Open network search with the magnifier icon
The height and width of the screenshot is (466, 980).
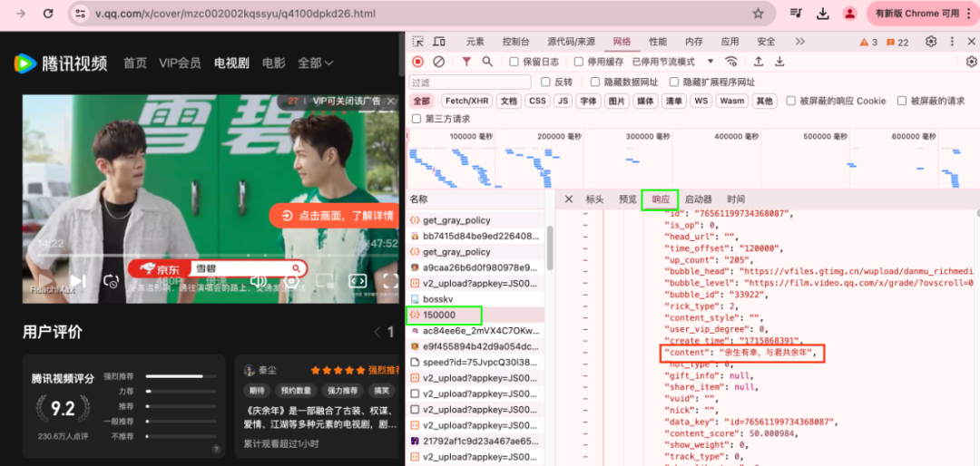[487, 62]
